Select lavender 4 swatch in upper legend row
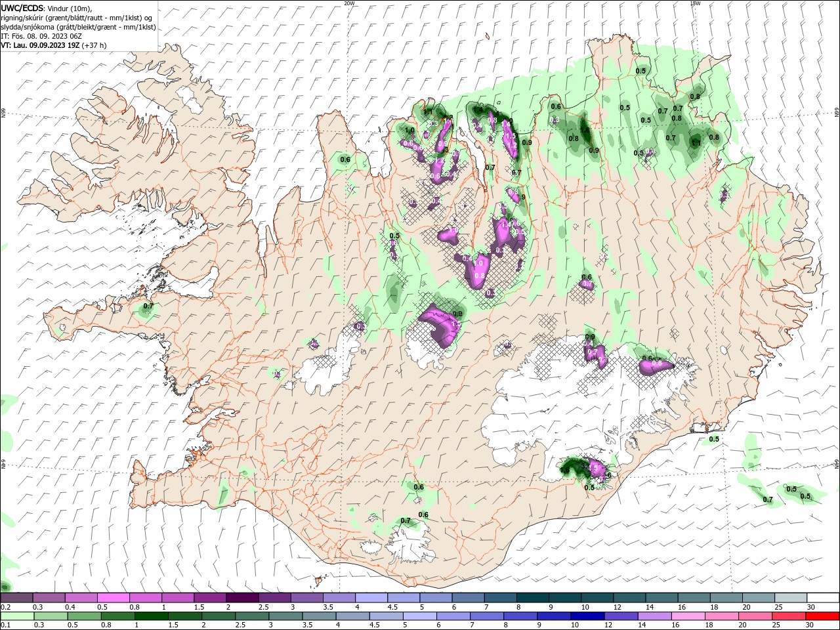This screenshot has width=840, height=630. pos(371,598)
